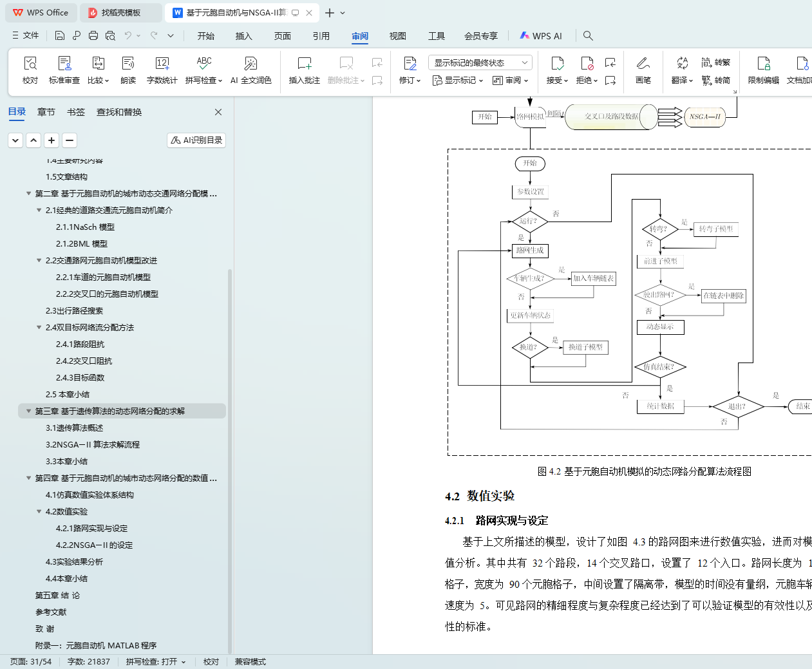The height and width of the screenshot is (669, 812).
Task: Click the undo arrow icon
Action: coord(128,35)
